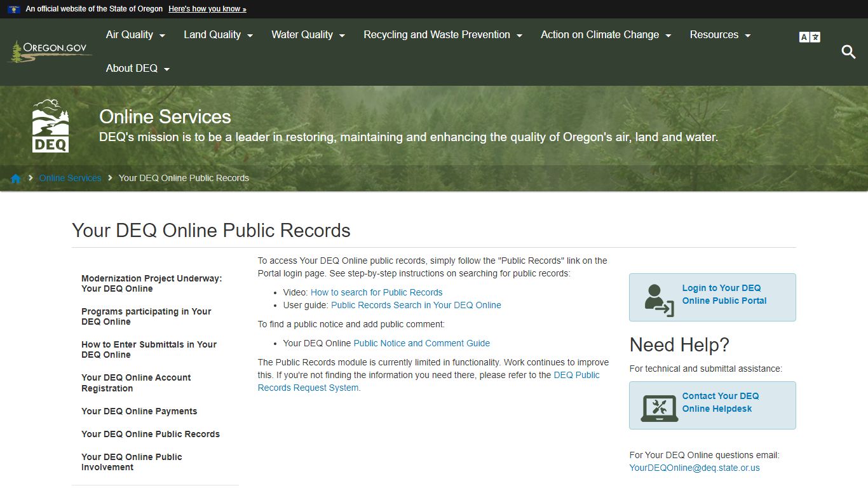Email YourDEQOnline@deq.state.or.us address
Viewport: 868px width, 488px height.
[x=695, y=468]
